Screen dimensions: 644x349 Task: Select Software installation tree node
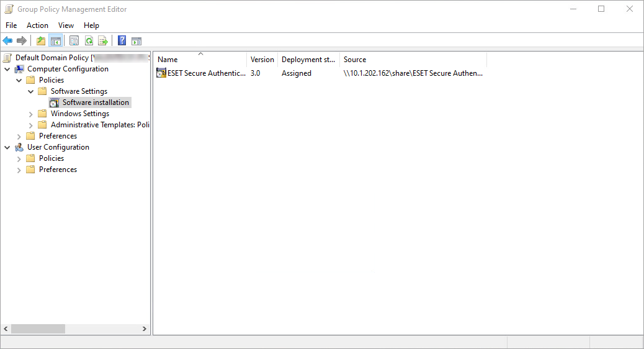coord(96,102)
